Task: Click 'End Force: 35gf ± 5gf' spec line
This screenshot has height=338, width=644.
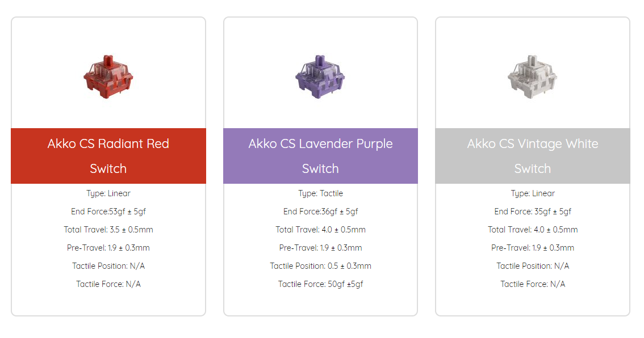Action: coord(533,212)
